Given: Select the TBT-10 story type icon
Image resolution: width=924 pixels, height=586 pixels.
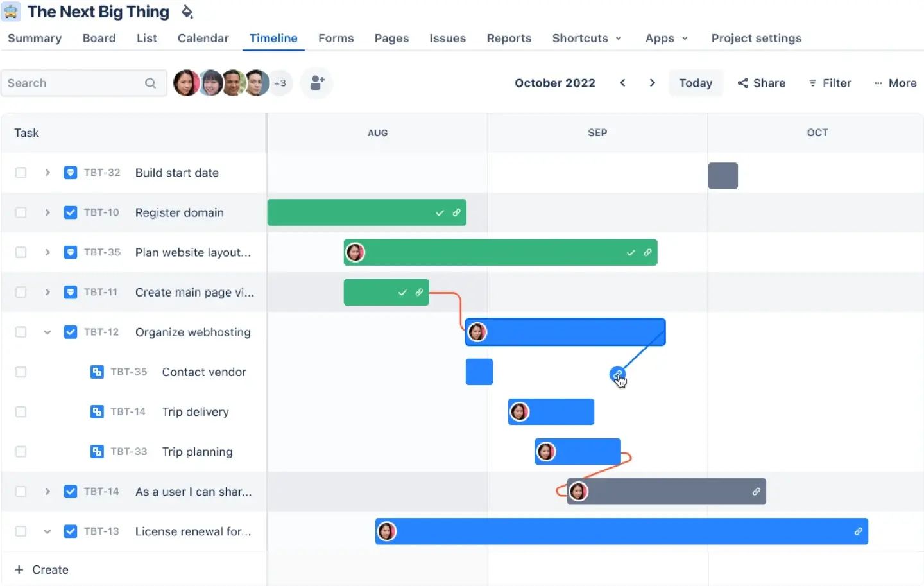Looking at the screenshot, I should (x=71, y=212).
